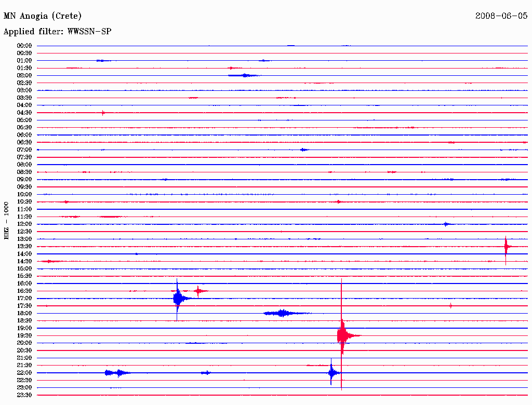The image size is (532, 405).
Task: Click the '15:30' time label
Action: click(24, 276)
